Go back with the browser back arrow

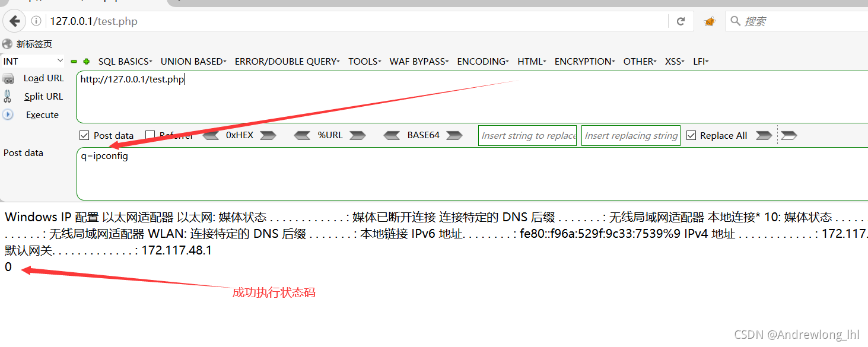(14, 21)
